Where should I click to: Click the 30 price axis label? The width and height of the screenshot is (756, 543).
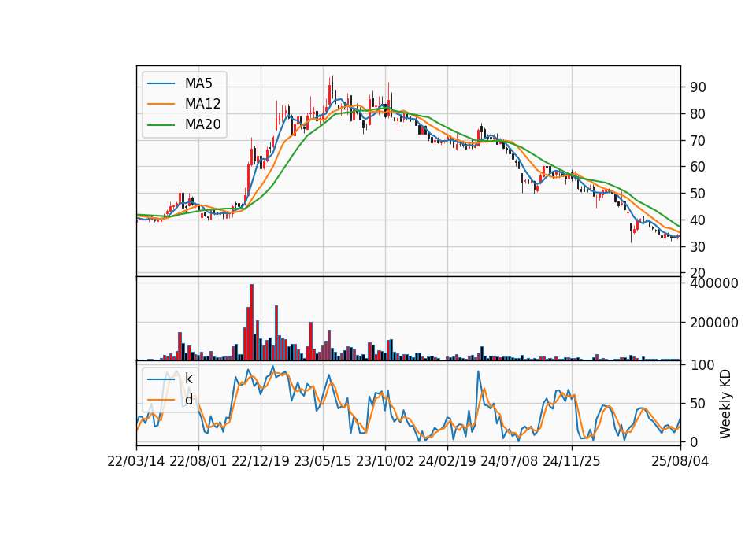(698, 246)
